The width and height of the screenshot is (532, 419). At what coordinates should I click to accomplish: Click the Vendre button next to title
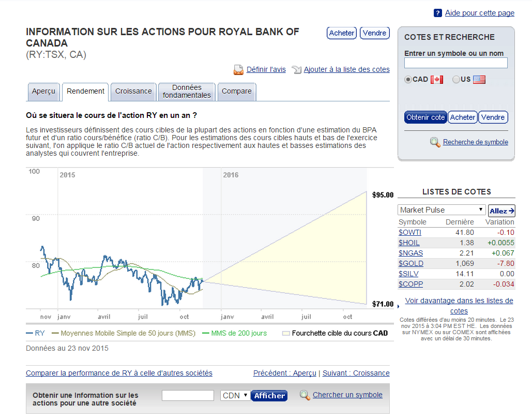[374, 33]
